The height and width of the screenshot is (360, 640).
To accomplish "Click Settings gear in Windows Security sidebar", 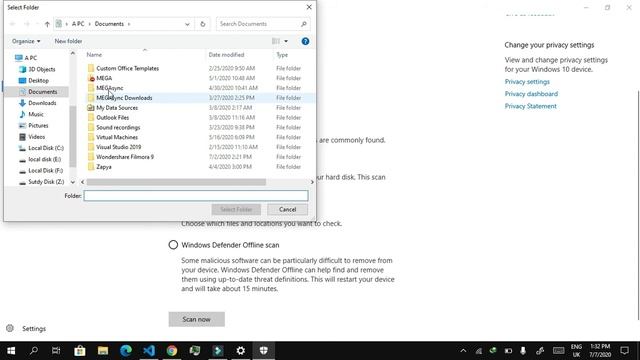I will click(10, 329).
